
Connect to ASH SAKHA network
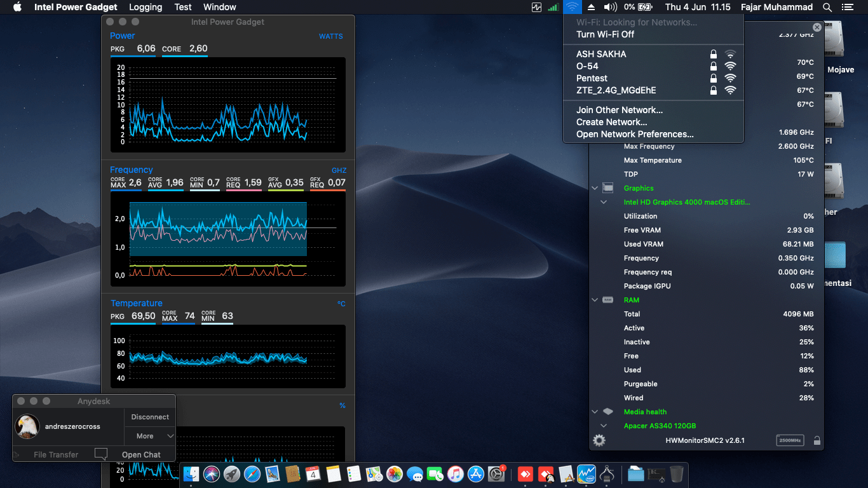pos(653,54)
